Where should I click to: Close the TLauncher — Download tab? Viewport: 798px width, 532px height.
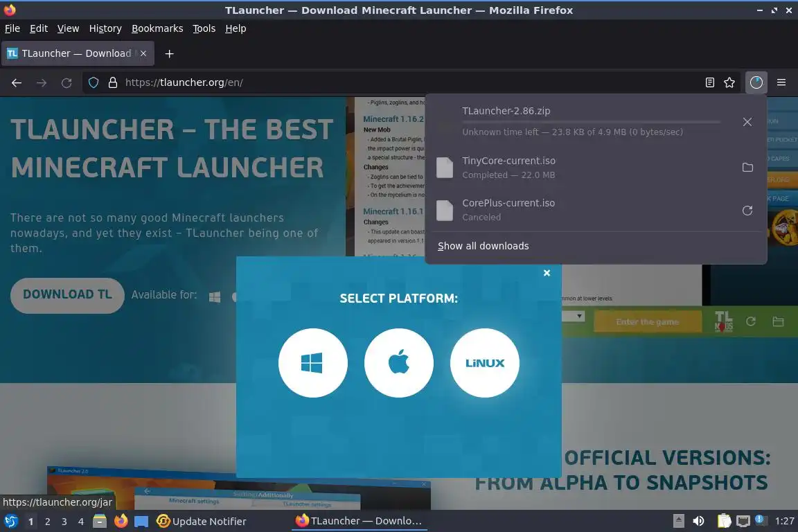point(143,53)
